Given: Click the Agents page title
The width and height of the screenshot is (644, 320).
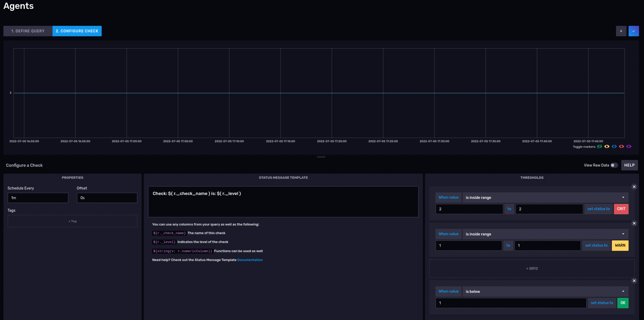Looking at the screenshot, I should 19,6.
